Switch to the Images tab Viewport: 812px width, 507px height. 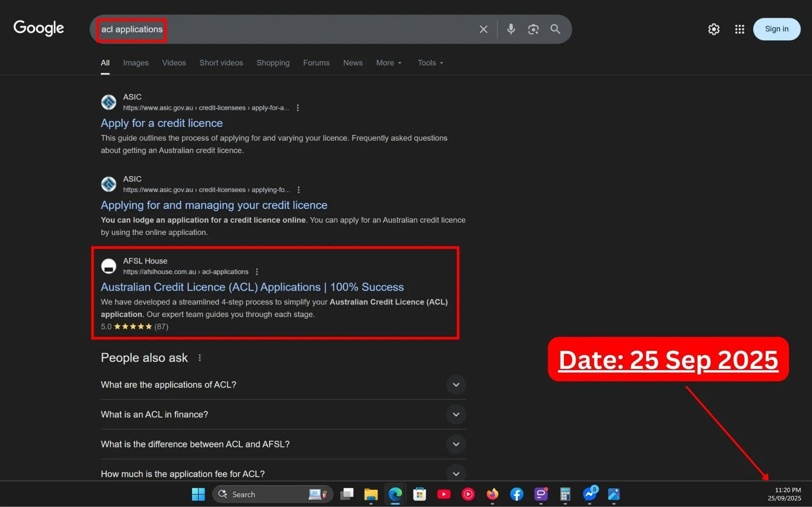[136, 63]
